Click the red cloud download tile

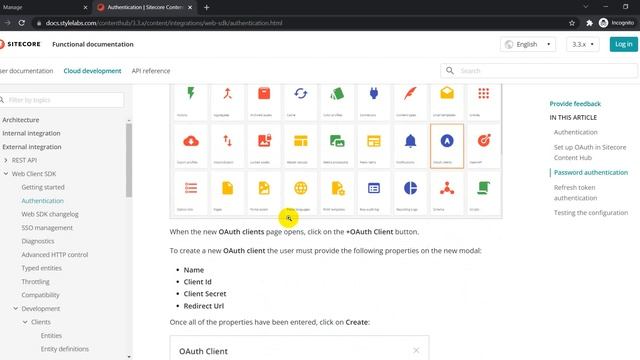point(191,146)
